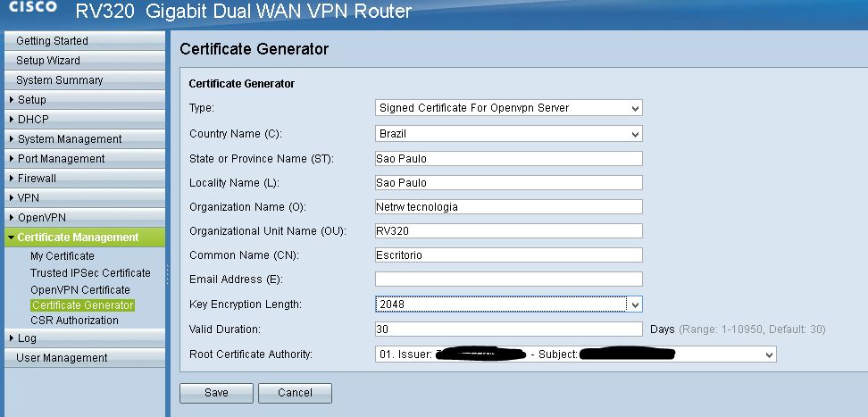Click Organizational Unit Name field
The width and height of the screenshot is (868, 417).
pos(508,231)
